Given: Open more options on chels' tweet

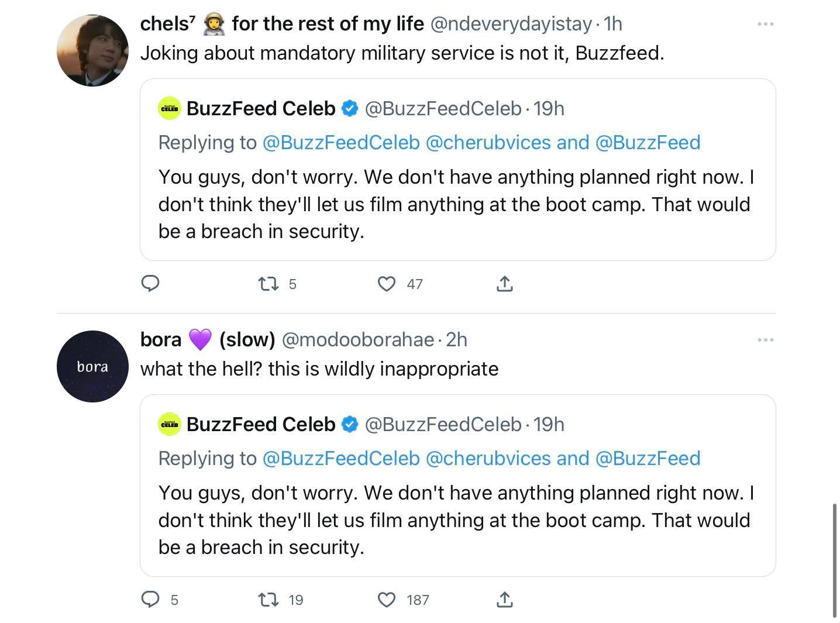Looking at the screenshot, I should click(x=765, y=24).
